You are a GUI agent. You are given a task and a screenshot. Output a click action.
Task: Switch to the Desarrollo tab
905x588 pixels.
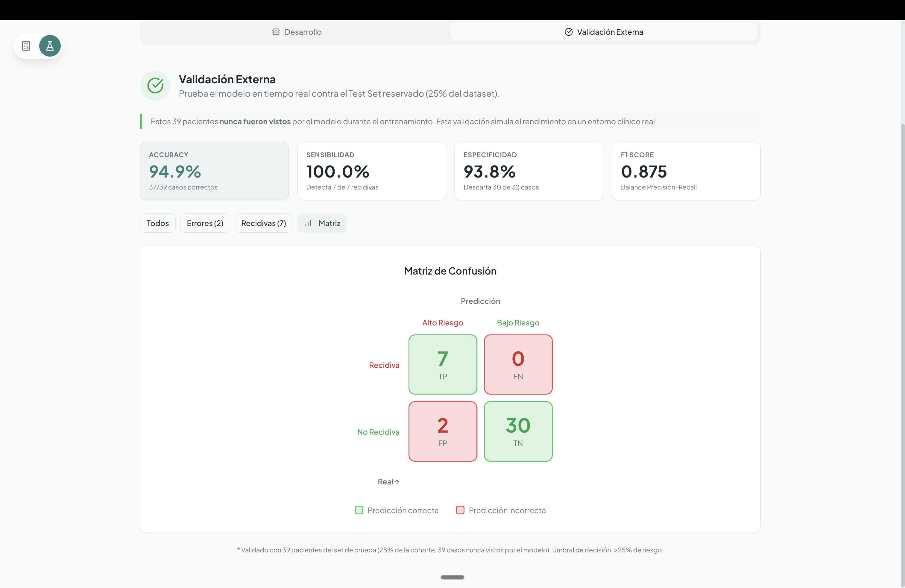click(x=297, y=32)
